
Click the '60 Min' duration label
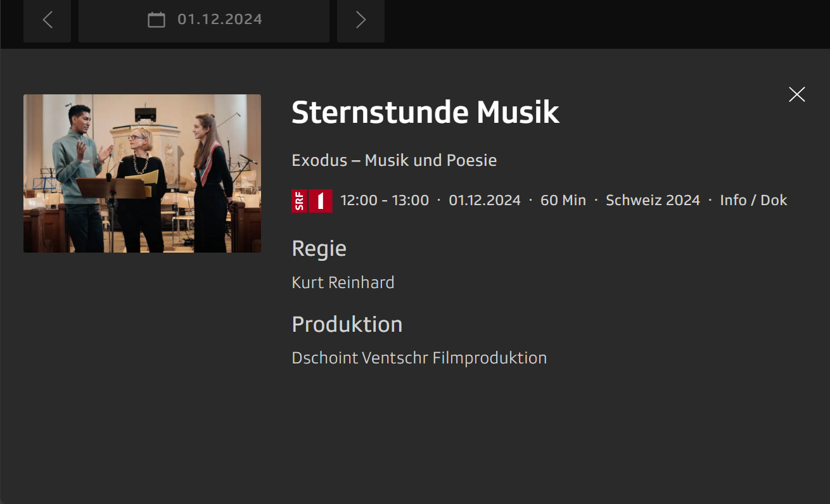click(x=563, y=200)
